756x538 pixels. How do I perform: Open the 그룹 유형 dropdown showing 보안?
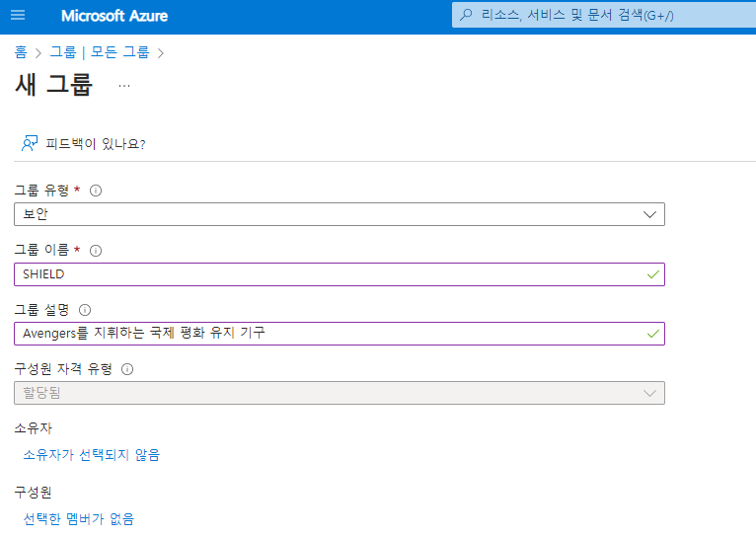point(340,214)
